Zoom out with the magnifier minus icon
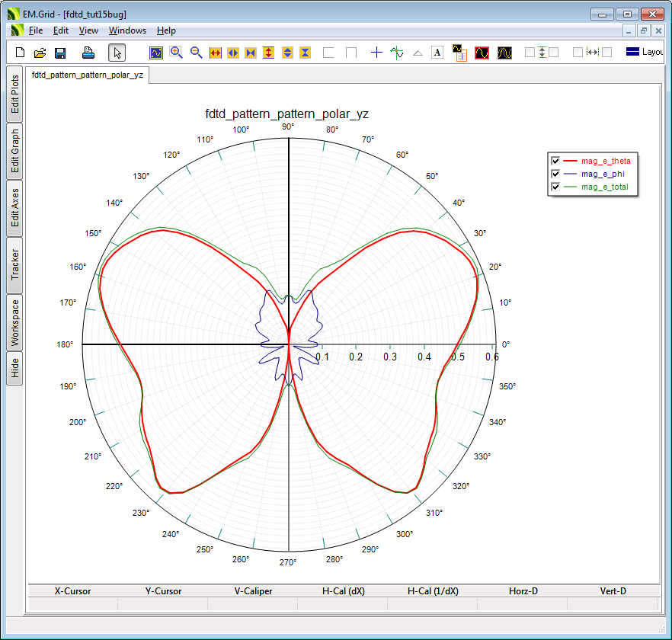The height and width of the screenshot is (640, 672). click(x=196, y=53)
